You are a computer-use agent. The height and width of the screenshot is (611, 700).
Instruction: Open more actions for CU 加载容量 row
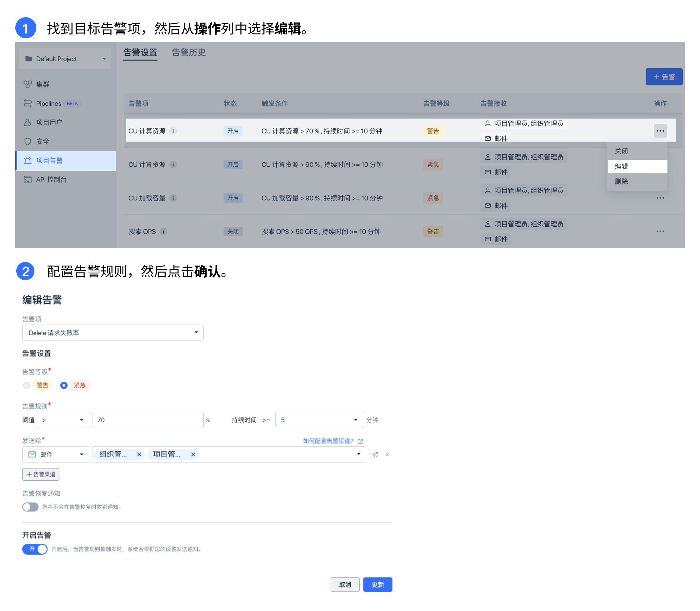(x=660, y=198)
